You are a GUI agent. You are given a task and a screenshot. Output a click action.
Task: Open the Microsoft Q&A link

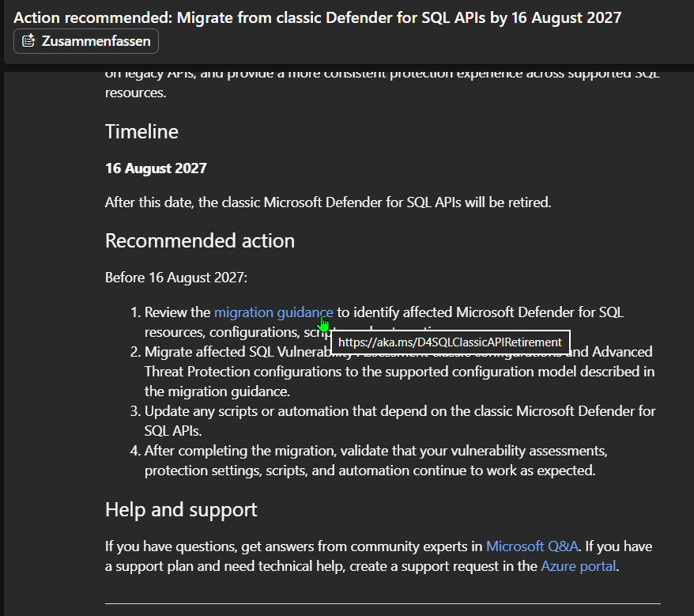pos(532,546)
